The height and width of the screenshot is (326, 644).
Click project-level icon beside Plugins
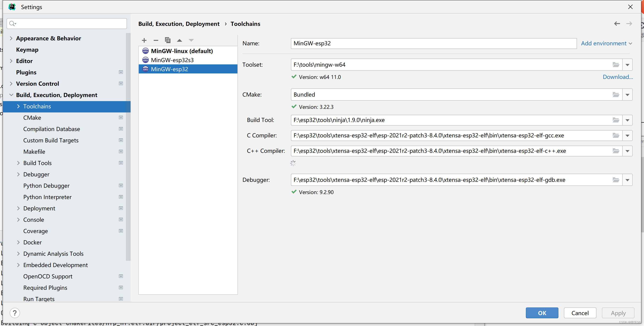(x=121, y=72)
